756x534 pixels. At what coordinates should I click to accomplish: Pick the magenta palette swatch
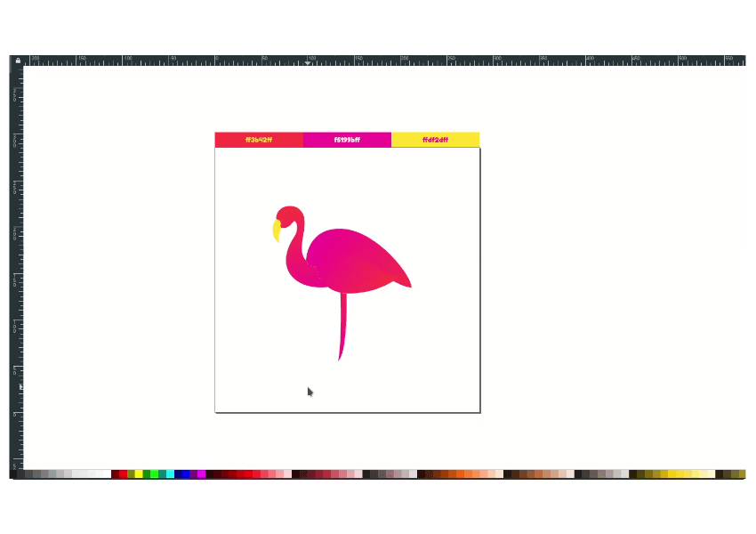(202, 474)
